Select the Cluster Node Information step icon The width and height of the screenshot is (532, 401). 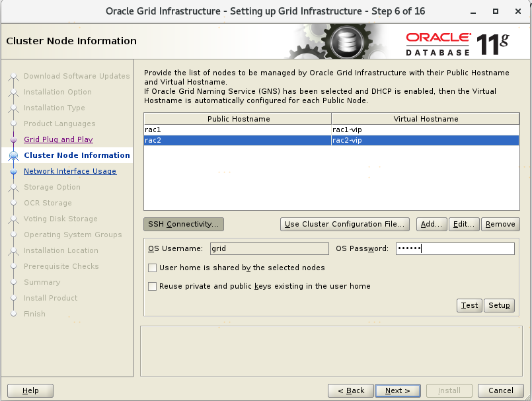pyautogui.click(x=14, y=156)
